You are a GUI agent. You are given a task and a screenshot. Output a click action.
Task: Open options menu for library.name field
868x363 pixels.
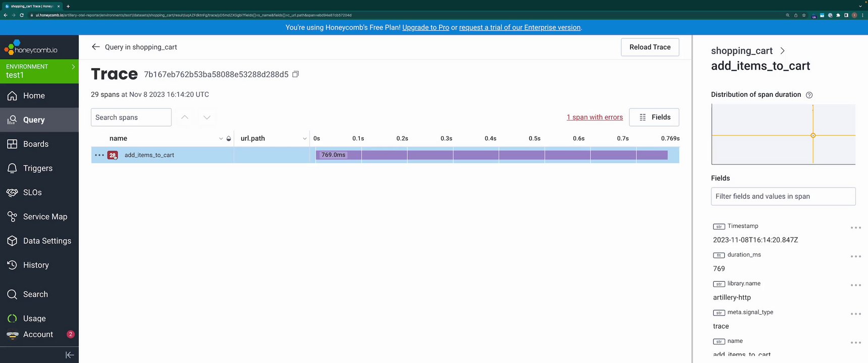pyautogui.click(x=855, y=285)
